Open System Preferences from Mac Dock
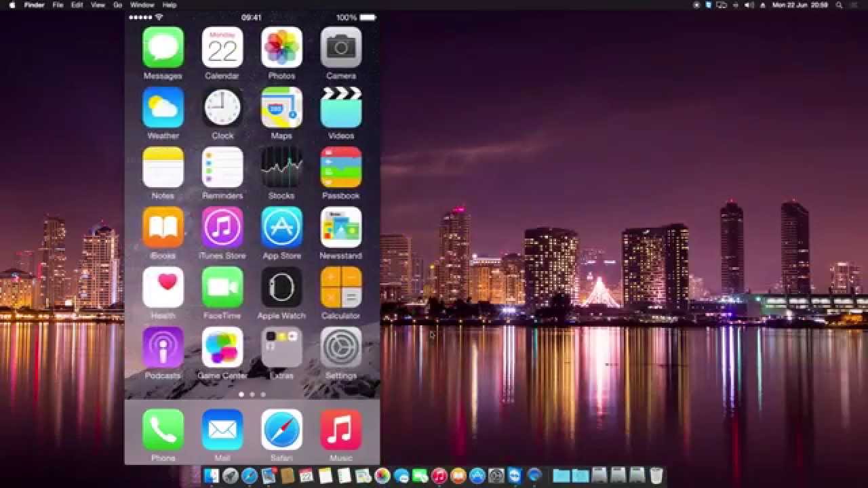 tap(496, 476)
